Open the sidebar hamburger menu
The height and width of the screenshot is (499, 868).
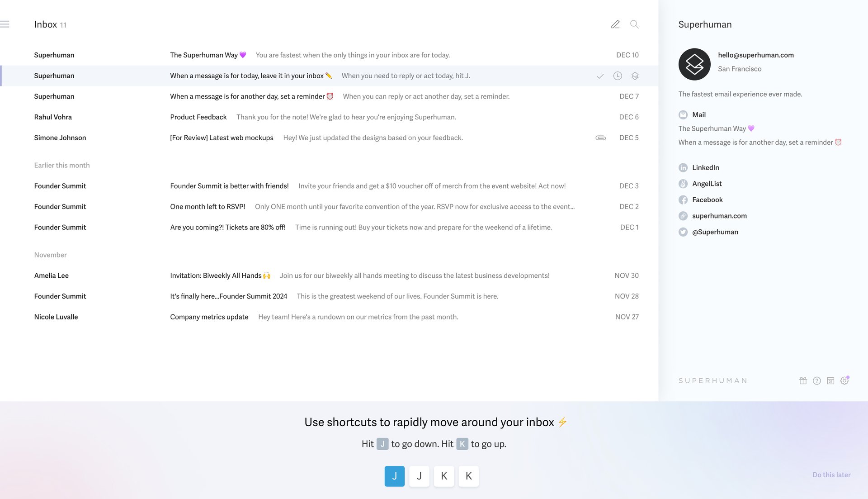(5, 24)
